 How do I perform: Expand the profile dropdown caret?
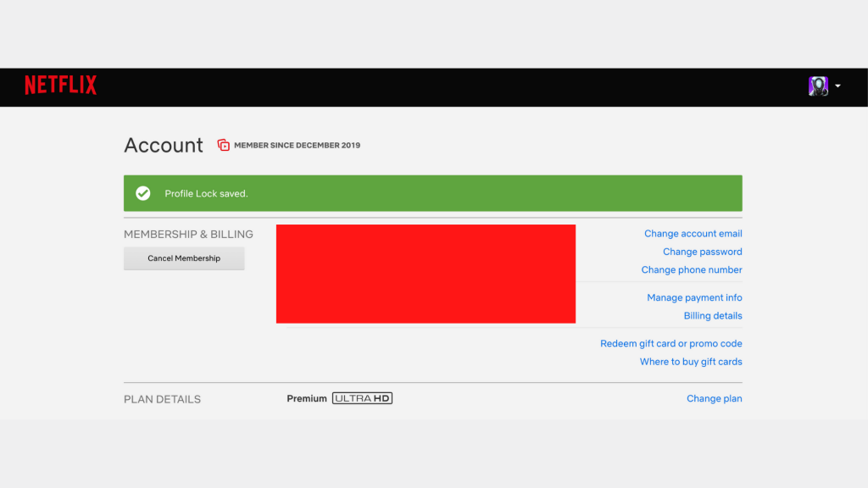(837, 86)
